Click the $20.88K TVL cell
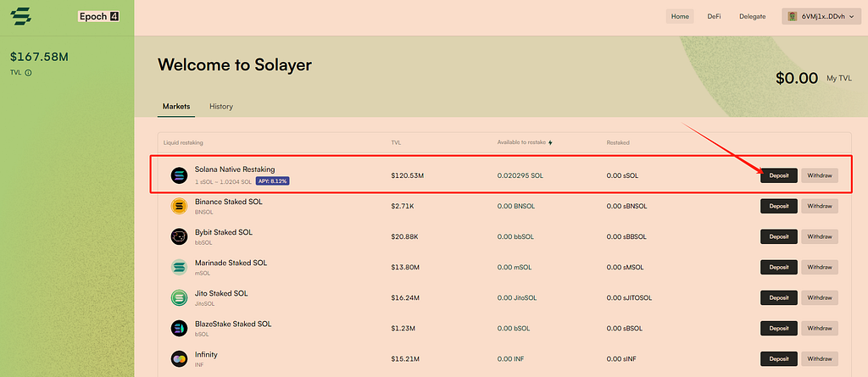Image resolution: width=868 pixels, height=377 pixels. (x=404, y=236)
